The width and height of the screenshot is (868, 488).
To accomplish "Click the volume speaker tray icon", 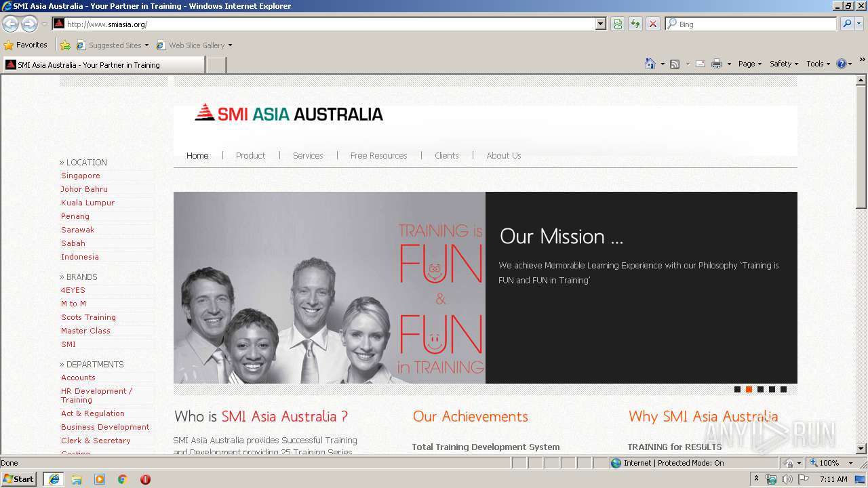I will pyautogui.click(x=787, y=479).
